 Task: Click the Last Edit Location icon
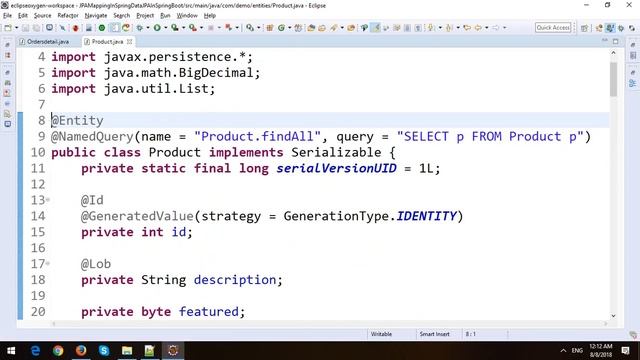pyautogui.click(x=467, y=28)
